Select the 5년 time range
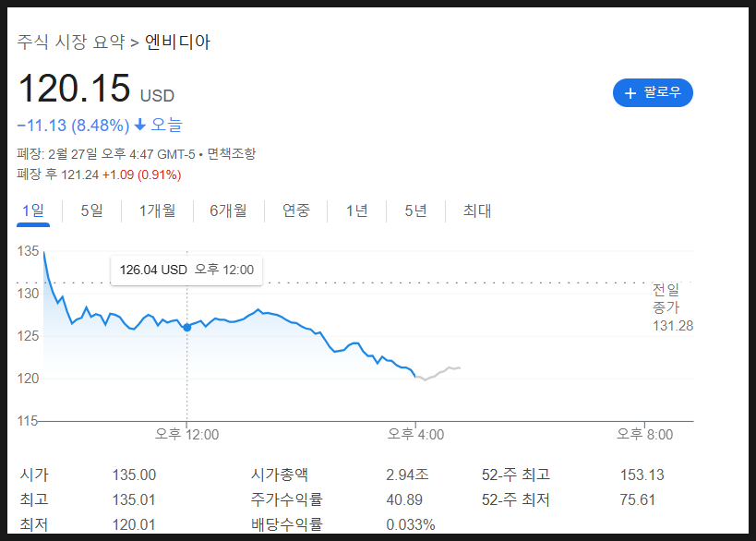 [415, 210]
